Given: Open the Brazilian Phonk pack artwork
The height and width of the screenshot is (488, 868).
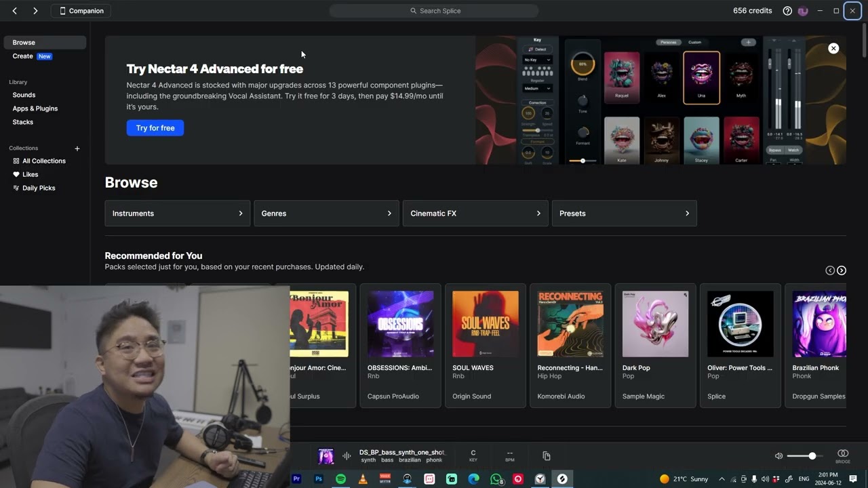Looking at the screenshot, I should click(x=819, y=324).
